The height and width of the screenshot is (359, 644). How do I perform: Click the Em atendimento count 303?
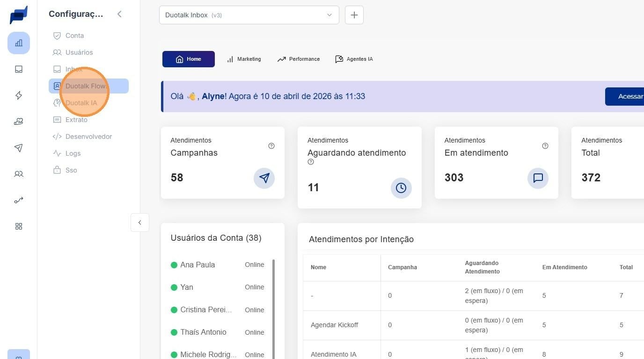[x=454, y=178]
